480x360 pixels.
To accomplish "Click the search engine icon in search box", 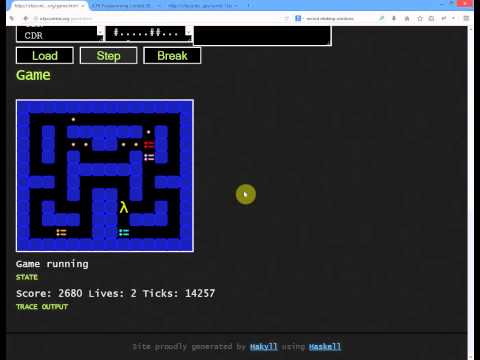I will (x=298, y=19).
